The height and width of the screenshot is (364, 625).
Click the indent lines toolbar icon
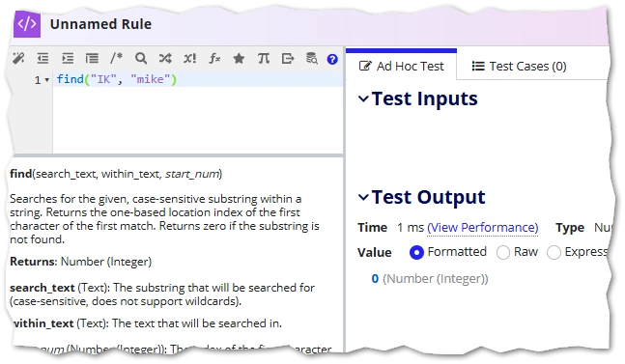[68, 59]
